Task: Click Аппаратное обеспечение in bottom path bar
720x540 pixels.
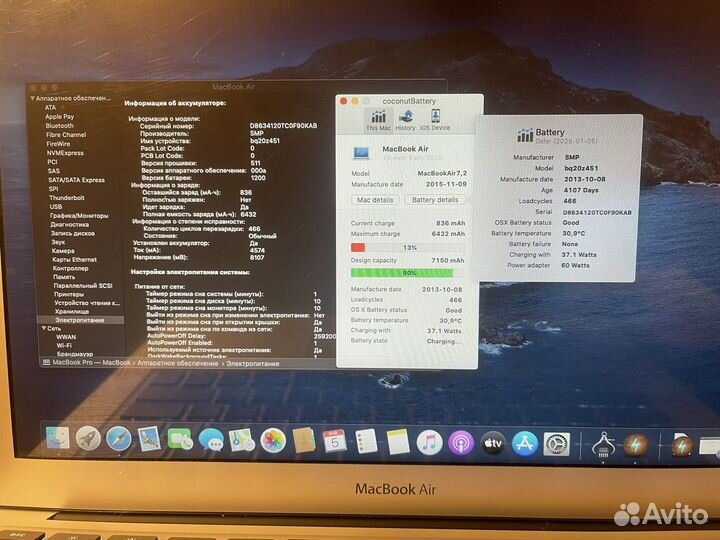Action: tap(178, 363)
